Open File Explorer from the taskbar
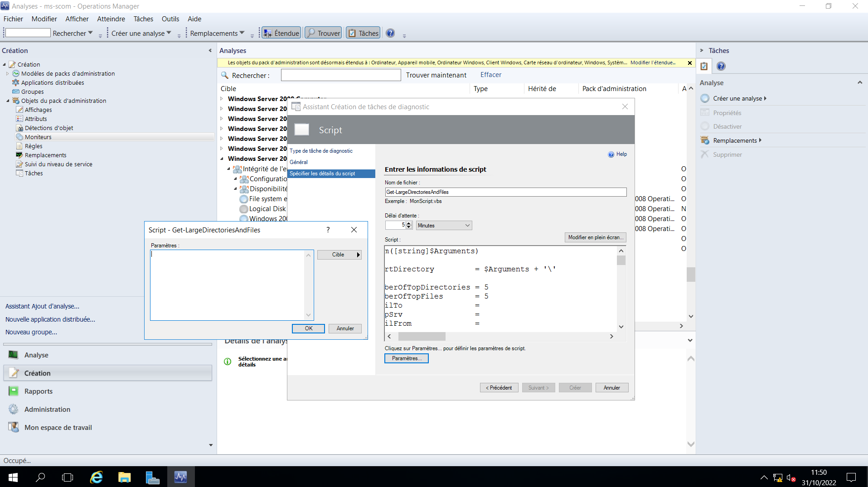This screenshot has width=868, height=487. 124,477
